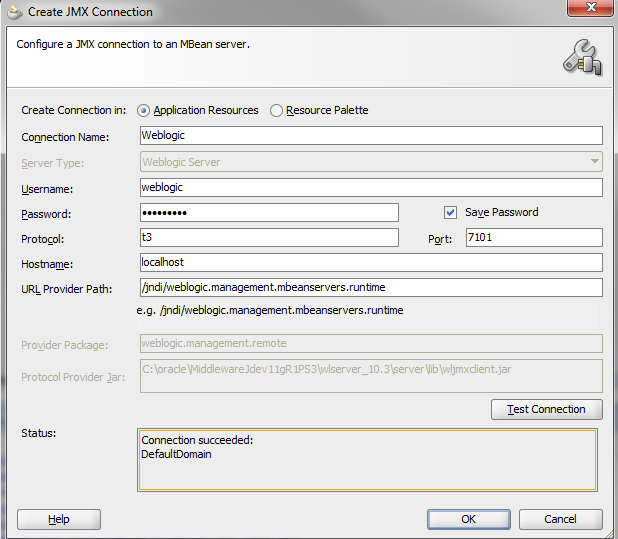Click the wrench and plug connection icon

582,57
